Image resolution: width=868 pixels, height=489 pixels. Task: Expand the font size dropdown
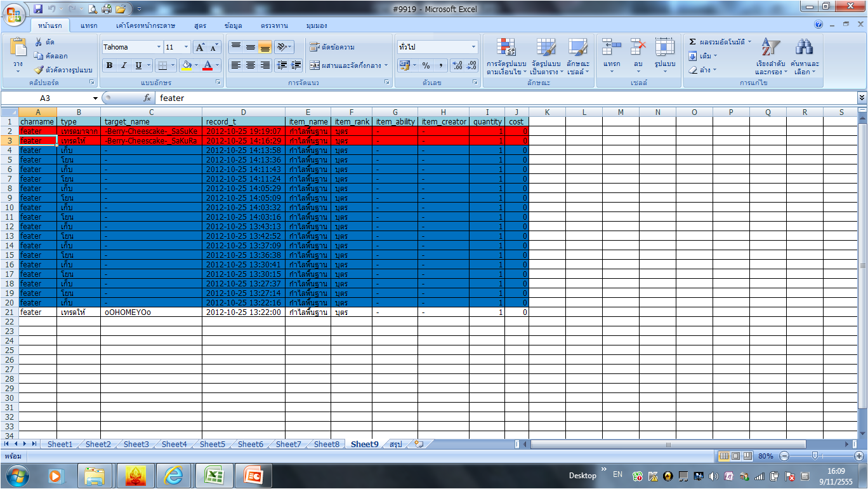click(186, 47)
